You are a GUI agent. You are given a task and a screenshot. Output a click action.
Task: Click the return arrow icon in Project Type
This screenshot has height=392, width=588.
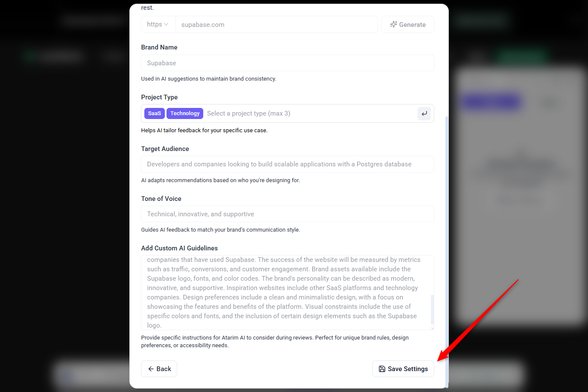(424, 113)
